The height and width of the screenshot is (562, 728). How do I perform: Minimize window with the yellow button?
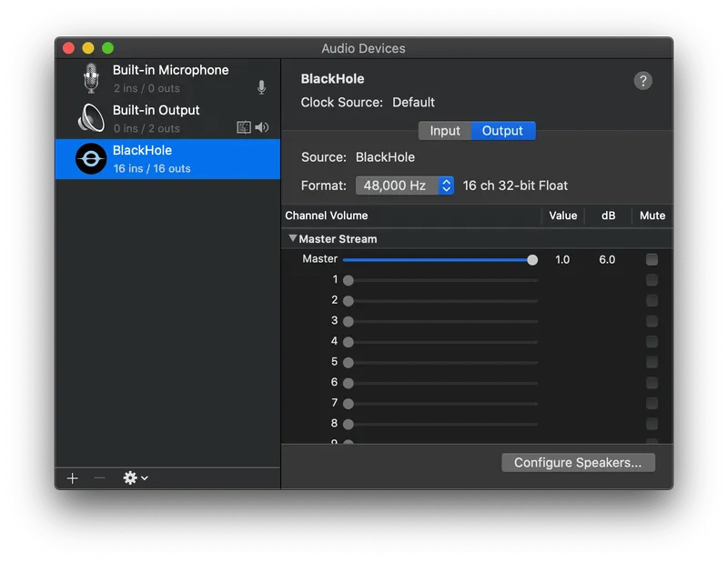click(88, 48)
